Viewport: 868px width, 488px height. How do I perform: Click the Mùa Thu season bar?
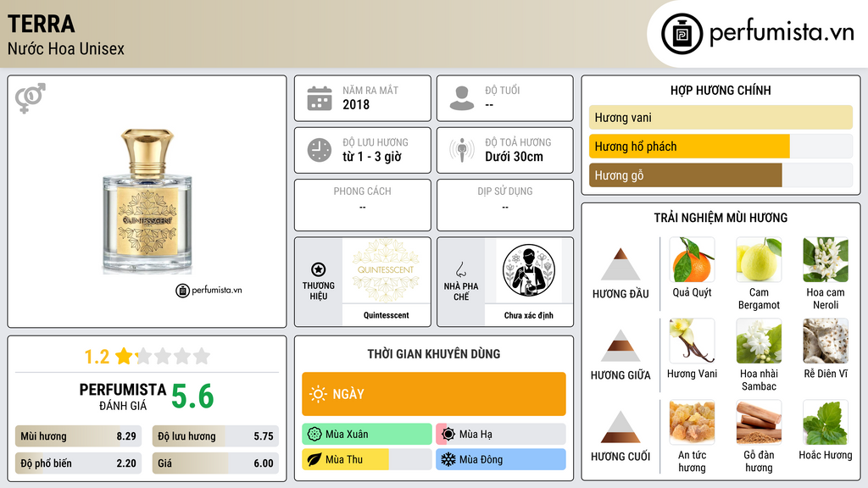(367, 459)
